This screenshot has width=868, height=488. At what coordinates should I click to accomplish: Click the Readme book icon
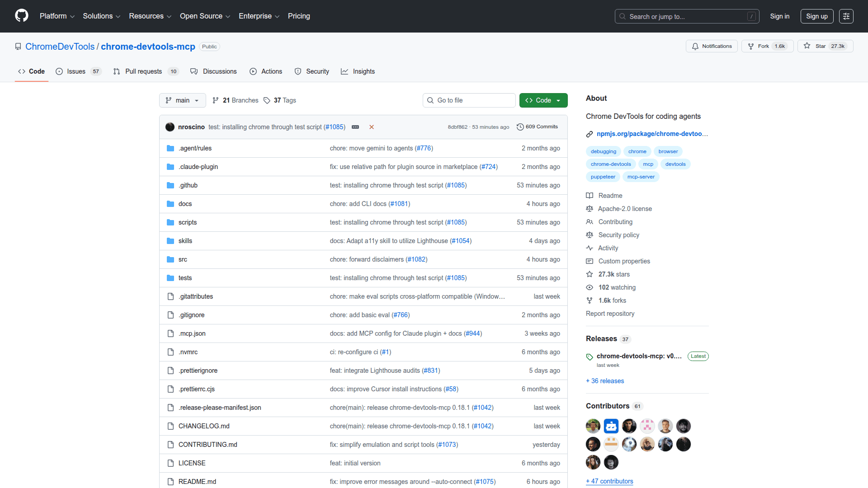[590, 195]
